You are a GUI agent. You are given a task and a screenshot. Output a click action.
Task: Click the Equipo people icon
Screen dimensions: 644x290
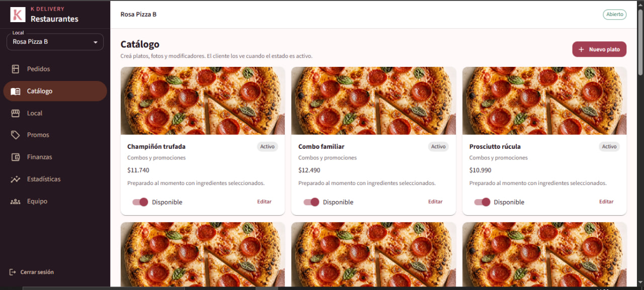(x=16, y=201)
